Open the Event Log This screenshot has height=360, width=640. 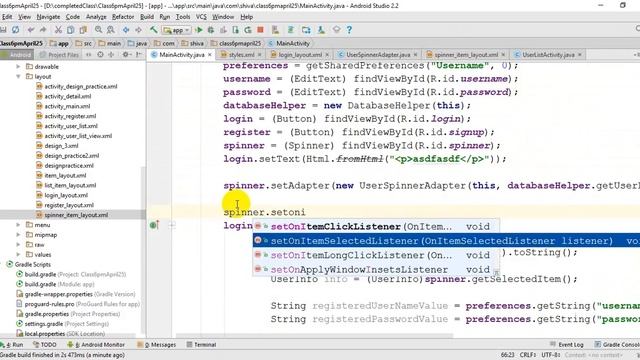[x=567, y=344]
